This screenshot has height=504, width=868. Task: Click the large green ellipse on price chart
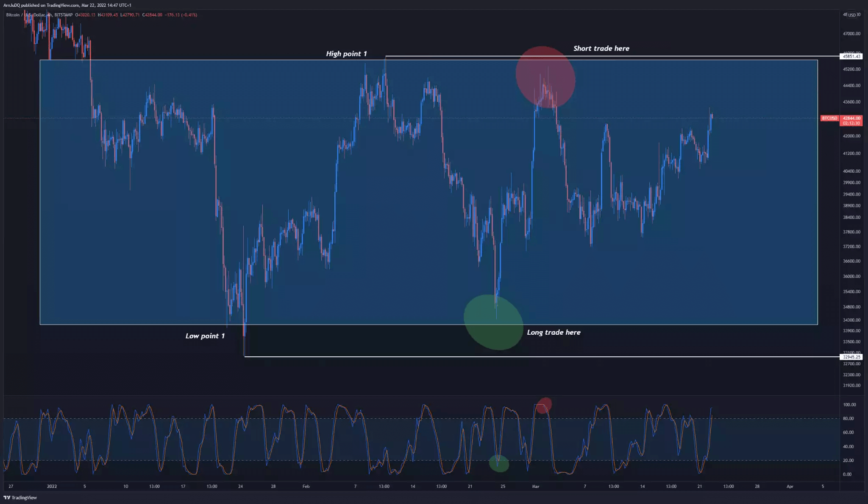[x=493, y=322]
